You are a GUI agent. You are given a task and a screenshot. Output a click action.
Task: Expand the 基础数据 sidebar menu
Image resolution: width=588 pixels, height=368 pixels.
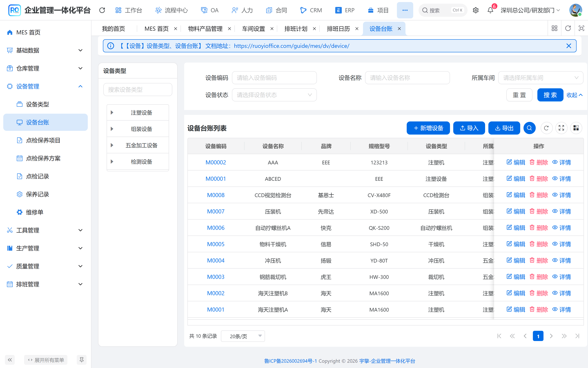tap(46, 50)
